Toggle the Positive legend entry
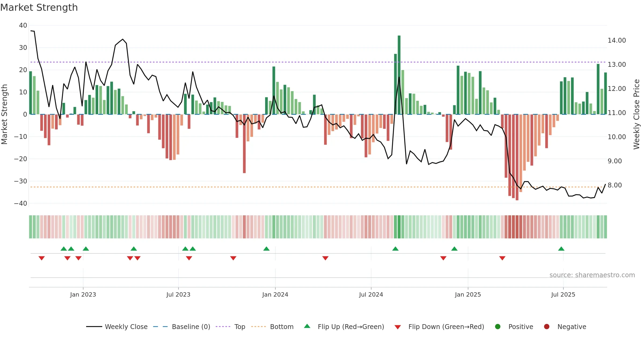Screen dimensions: 644x362 coord(514,327)
